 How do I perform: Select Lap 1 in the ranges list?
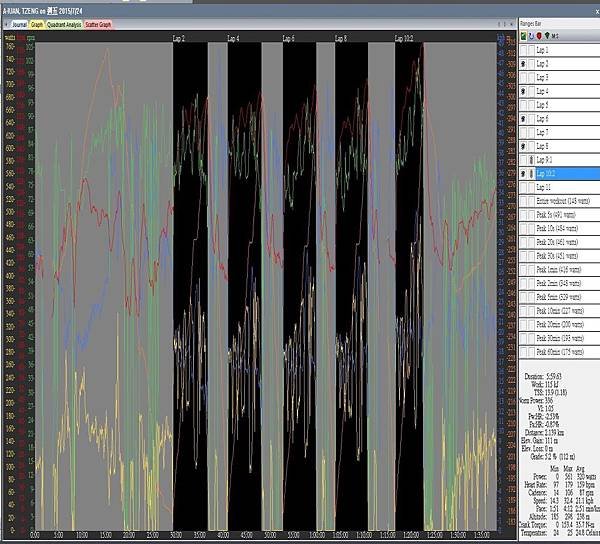click(x=559, y=50)
